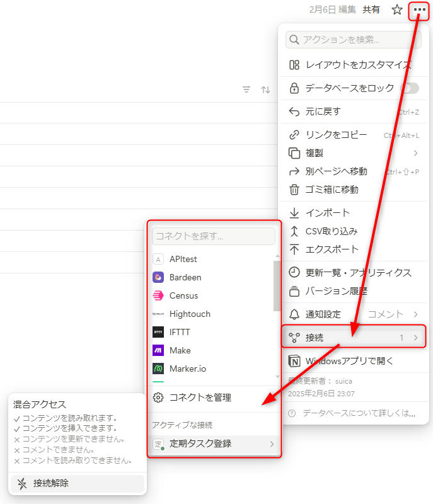Click the bell icon beside 通知設定
Image resolution: width=433 pixels, height=504 pixels.
point(294,314)
